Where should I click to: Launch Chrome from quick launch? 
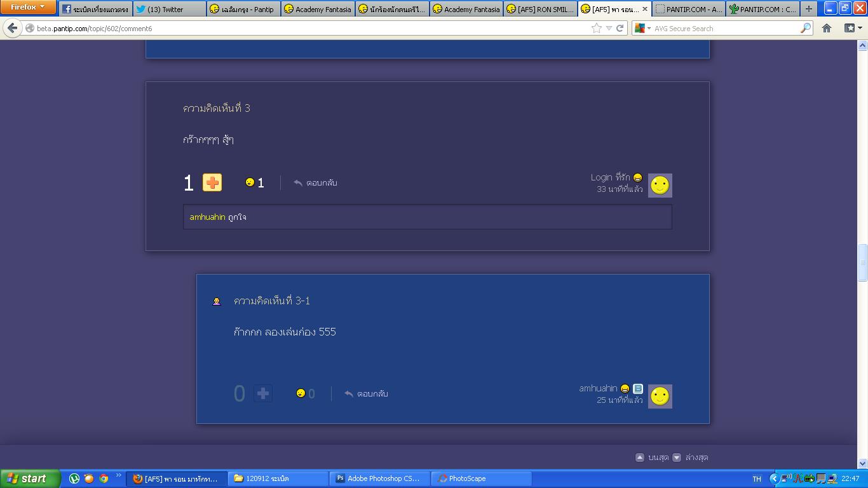tap(104, 478)
